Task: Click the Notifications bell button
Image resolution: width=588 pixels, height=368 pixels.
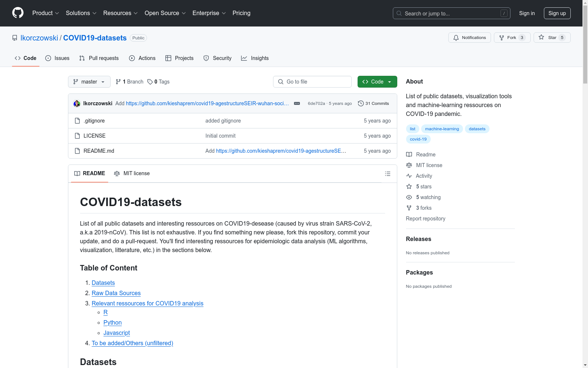Action: 469,38
